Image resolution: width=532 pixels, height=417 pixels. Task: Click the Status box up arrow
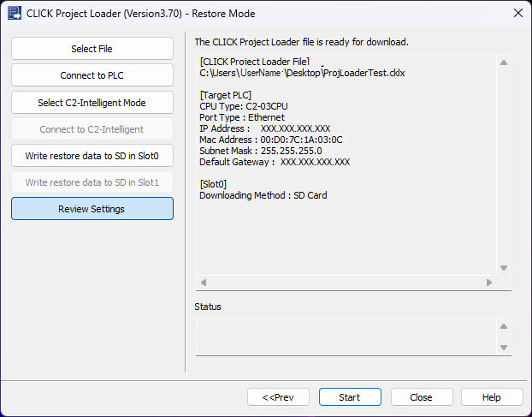504,326
